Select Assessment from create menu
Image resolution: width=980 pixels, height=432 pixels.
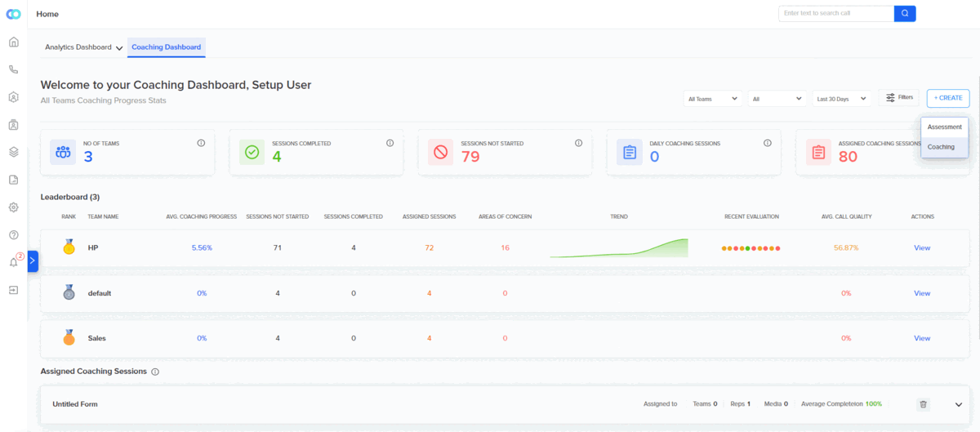tap(945, 127)
